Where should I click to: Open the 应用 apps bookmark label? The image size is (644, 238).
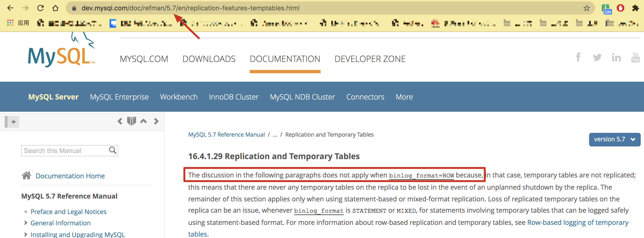point(23,23)
